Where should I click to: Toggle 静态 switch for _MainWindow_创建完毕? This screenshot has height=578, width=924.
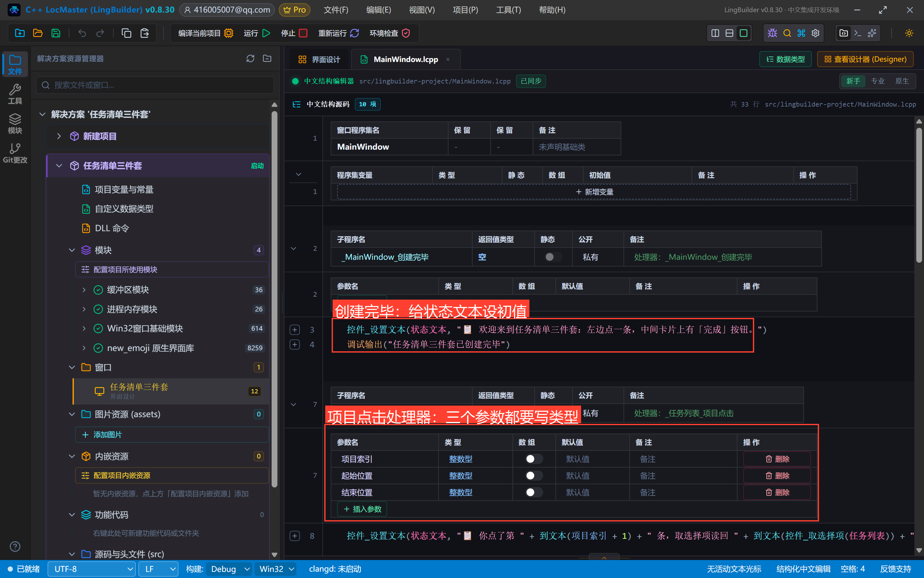click(553, 257)
